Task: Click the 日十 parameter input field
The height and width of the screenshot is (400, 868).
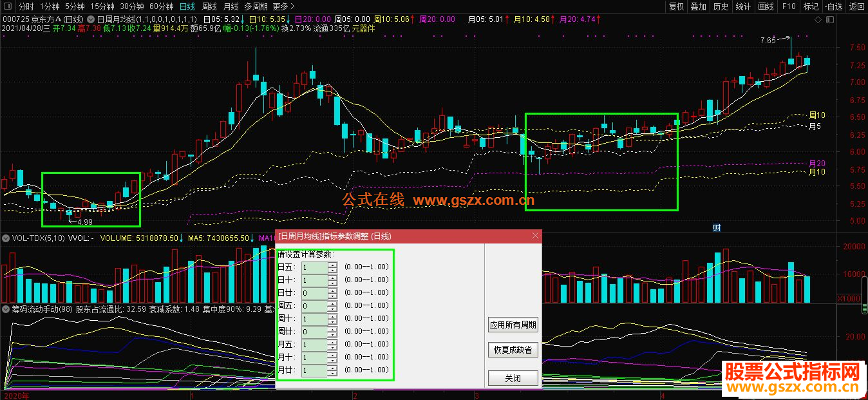Action: coord(314,280)
